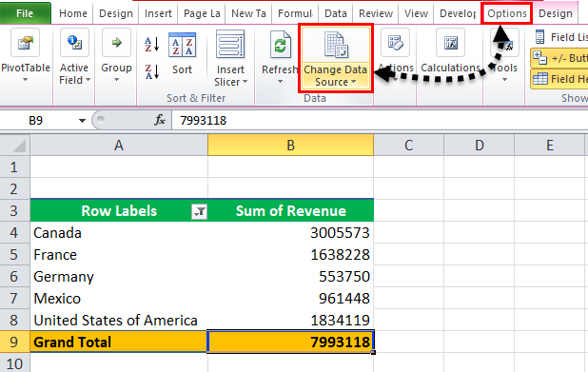
Task: Sort descending with Z to A icon
Action: click(x=152, y=71)
